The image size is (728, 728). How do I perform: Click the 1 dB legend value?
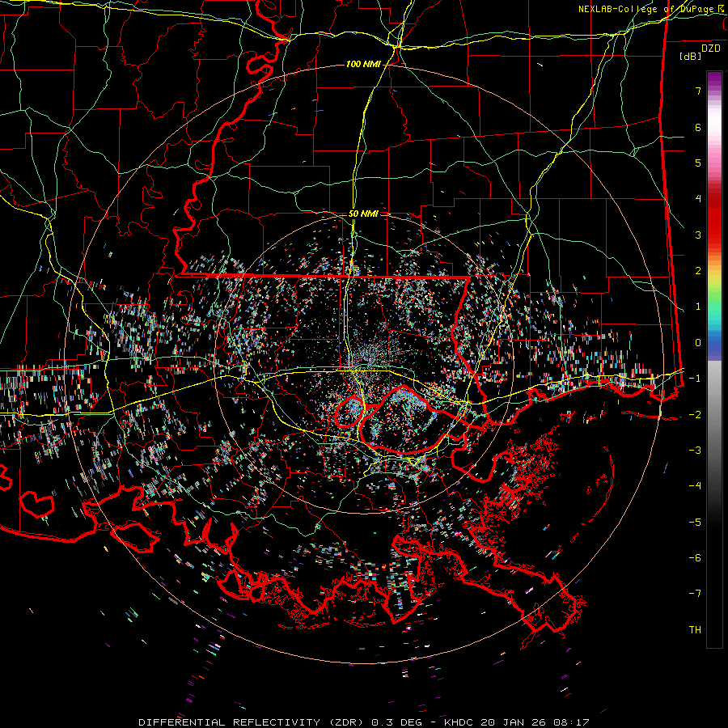pyautogui.click(x=698, y=307)
